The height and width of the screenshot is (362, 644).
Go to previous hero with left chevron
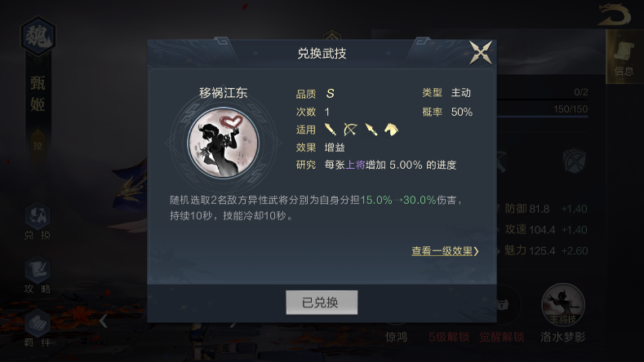(x=103, y=320)
